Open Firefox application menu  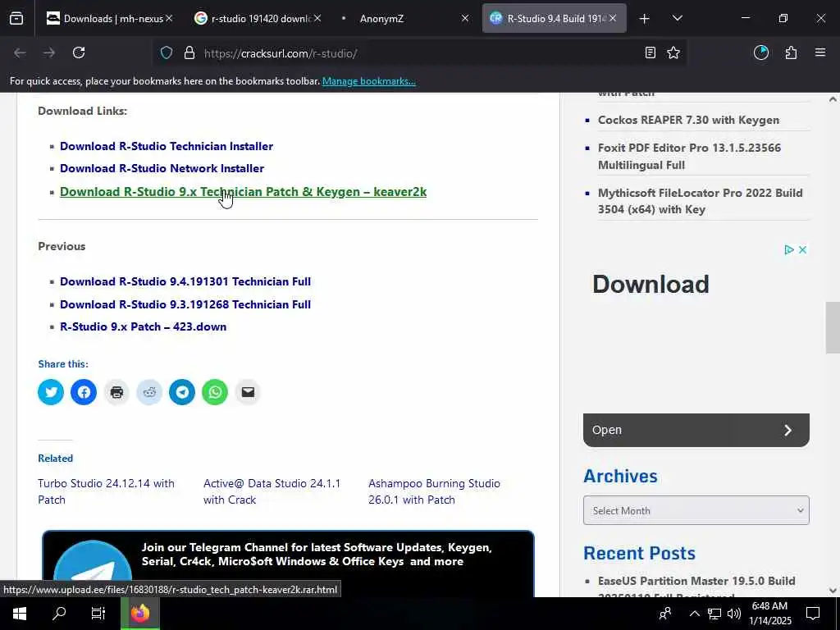820,52
